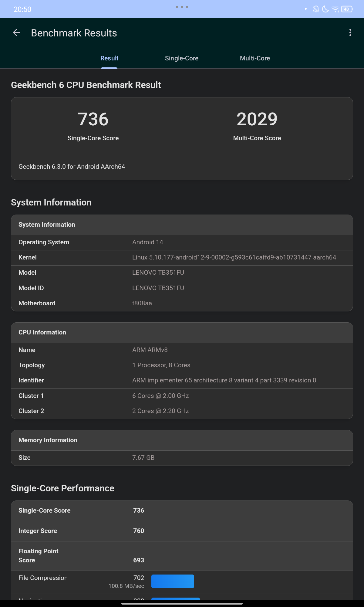364x607 pixels.
Task: Switch to the Result tab
Action: tap(109, 58)
